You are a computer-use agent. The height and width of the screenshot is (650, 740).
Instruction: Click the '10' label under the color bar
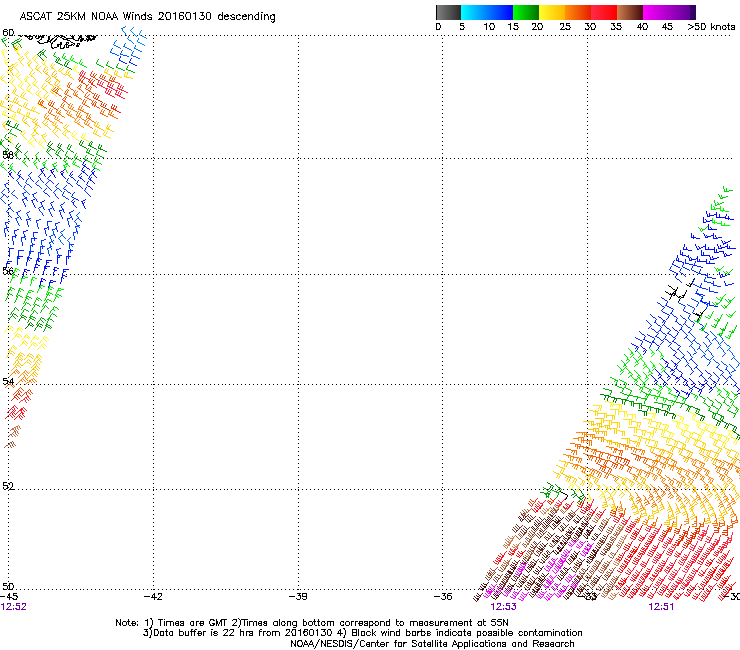point(489,26)
